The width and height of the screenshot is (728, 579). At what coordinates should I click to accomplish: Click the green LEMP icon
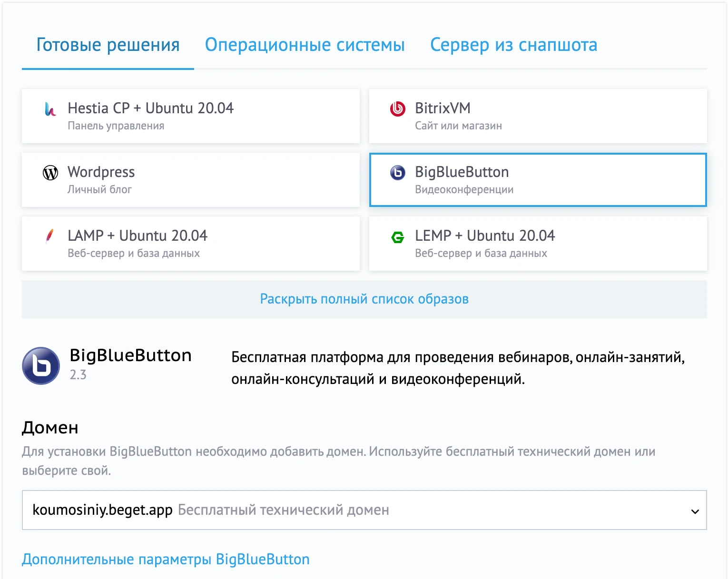click(397, 236)
